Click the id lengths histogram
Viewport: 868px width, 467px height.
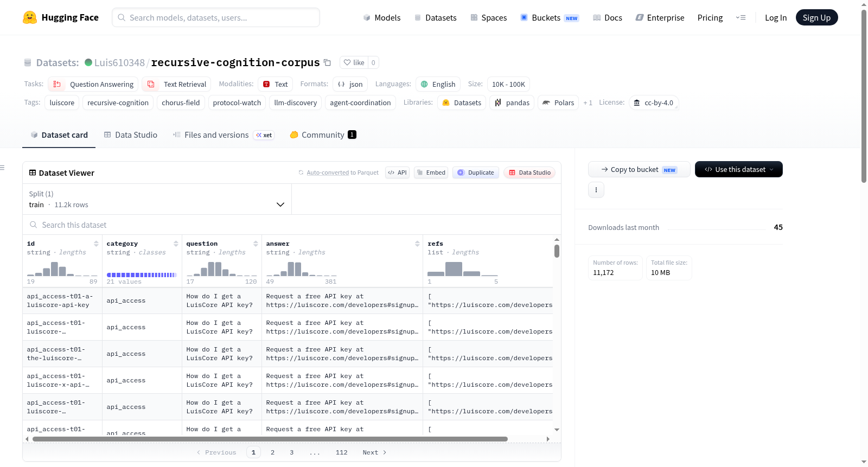62,270
